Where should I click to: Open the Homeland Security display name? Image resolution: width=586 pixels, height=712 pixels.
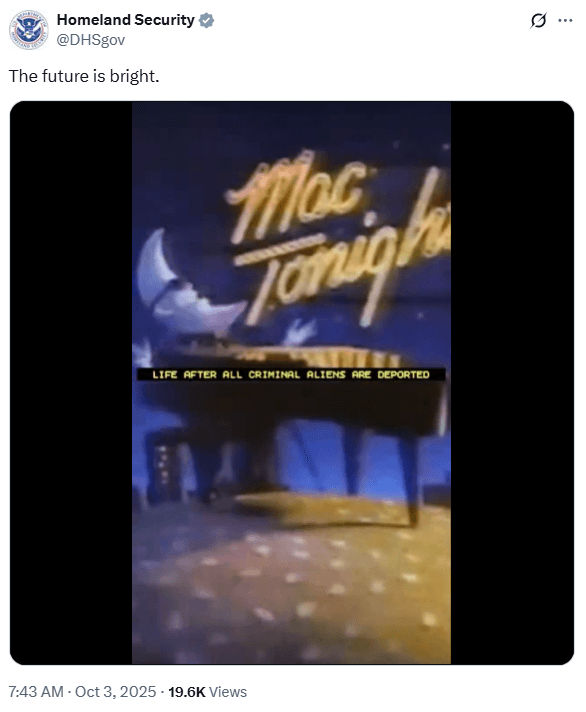pyautogui.click(x=125, y=20)
